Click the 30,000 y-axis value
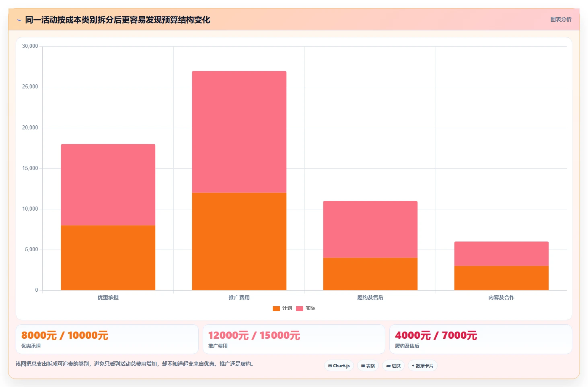 [30, 46]
